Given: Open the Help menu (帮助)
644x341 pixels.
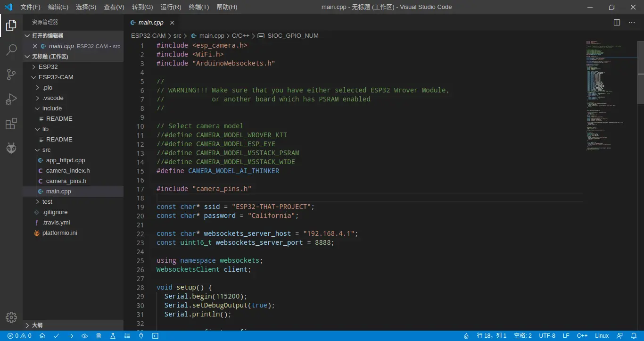Looking at the screenshot, I should click(227, 7).
